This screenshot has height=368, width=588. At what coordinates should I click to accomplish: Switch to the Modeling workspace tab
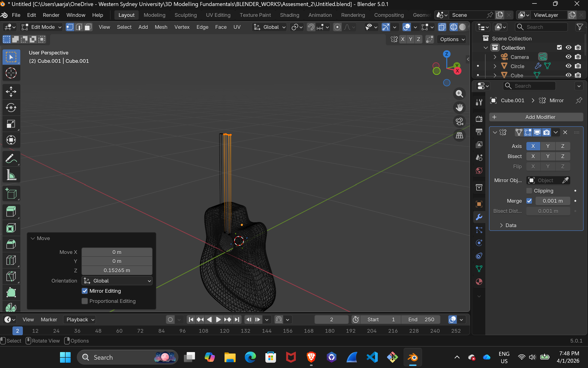pos(154,15)
